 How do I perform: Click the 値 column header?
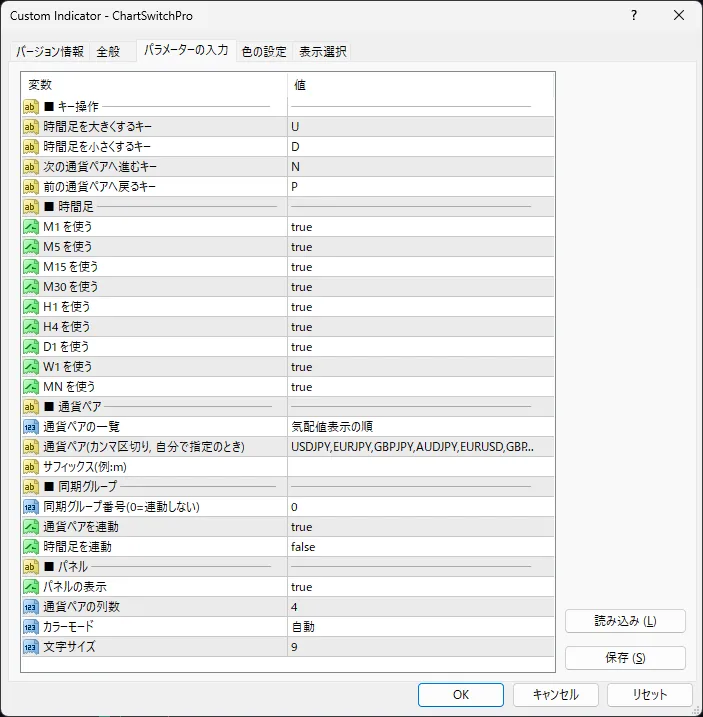(420, 85)
